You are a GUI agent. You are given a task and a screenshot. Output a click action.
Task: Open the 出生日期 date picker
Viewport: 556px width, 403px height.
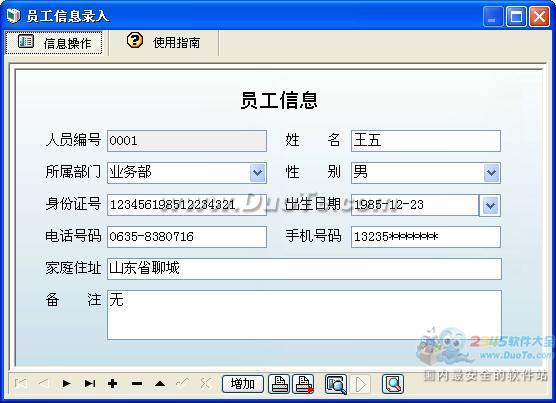(x=490, y=205)
